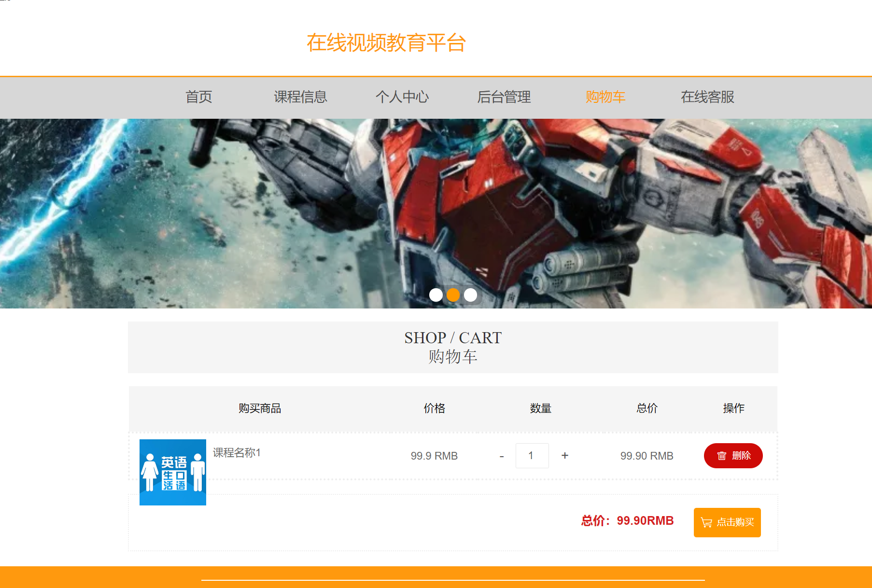Click the 数量 column header

coord(540,408)
